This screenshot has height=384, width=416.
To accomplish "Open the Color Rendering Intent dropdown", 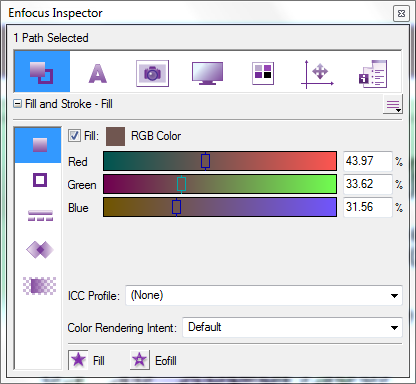I will pos(292,327).
